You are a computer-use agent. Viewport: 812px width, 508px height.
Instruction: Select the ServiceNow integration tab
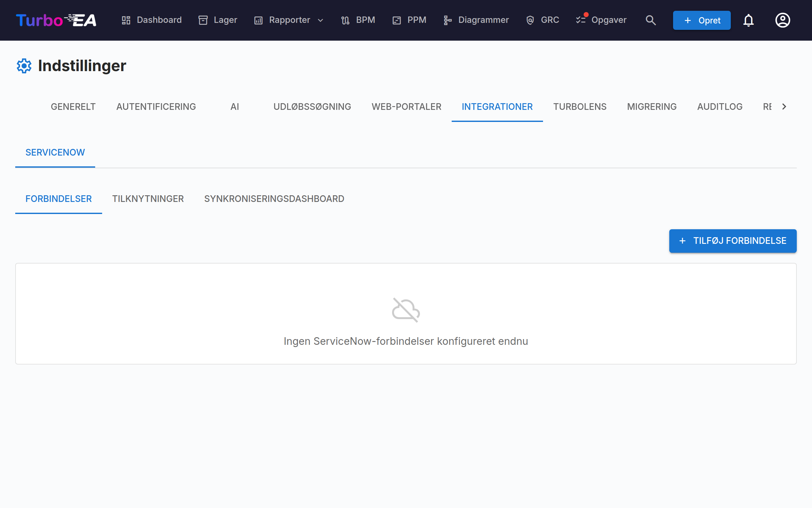pos(55,152)
